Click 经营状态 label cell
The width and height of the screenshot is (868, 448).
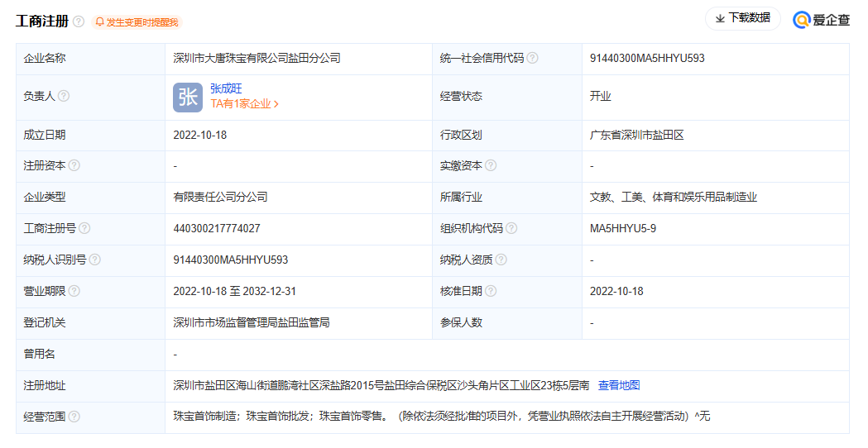click(507, 97)
